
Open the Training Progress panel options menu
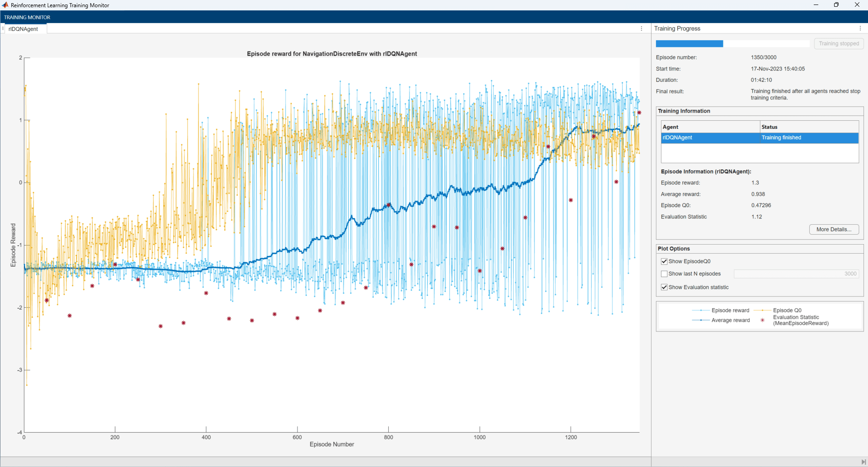click(x=861, y=28)
